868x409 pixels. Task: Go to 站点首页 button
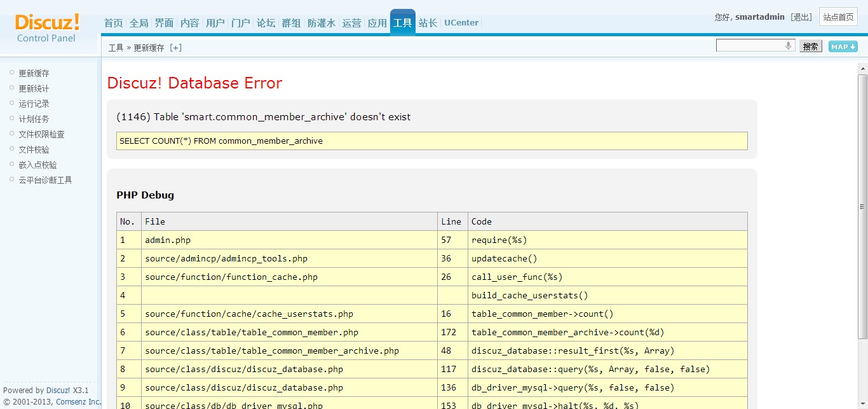tap(838, 17)
